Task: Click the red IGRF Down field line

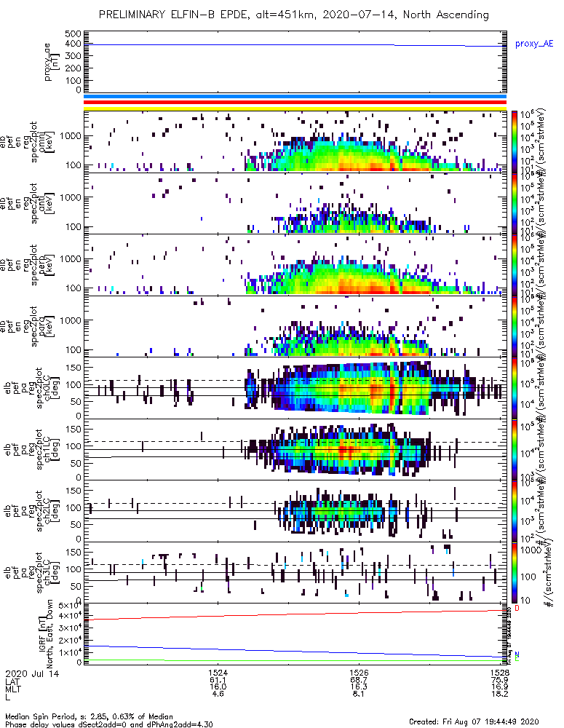Action: pyautogui.click(x=295, y=614)
